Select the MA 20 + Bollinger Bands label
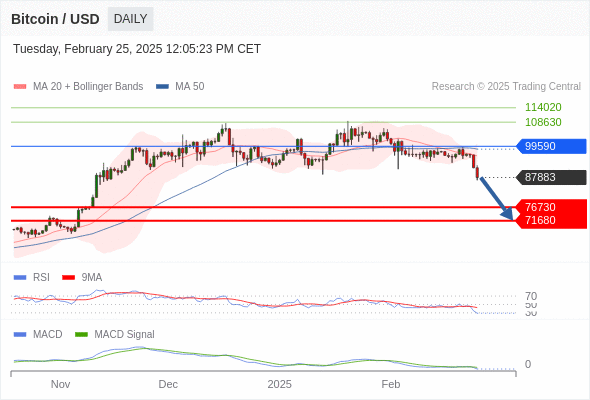The width and height of the screenshot is (590, 400). (88, 87)
